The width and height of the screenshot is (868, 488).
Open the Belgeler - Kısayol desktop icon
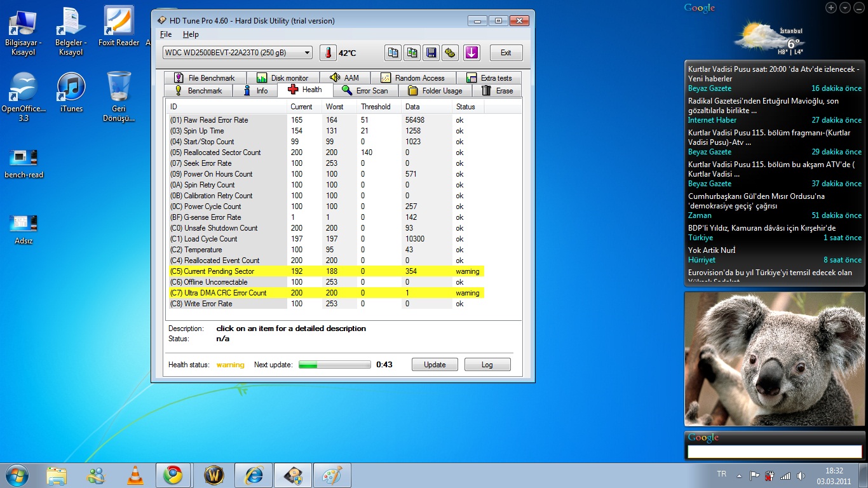click(x=71, y=32)
